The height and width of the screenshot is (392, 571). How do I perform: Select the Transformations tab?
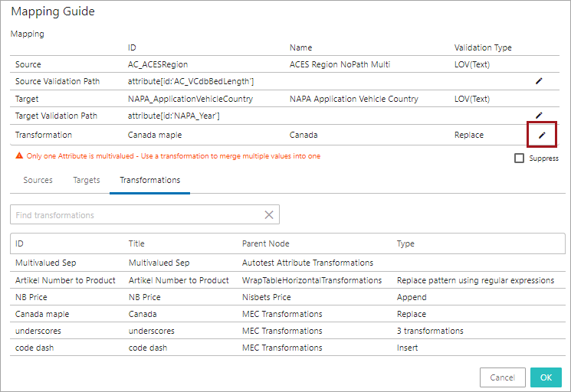click(150, 180)
